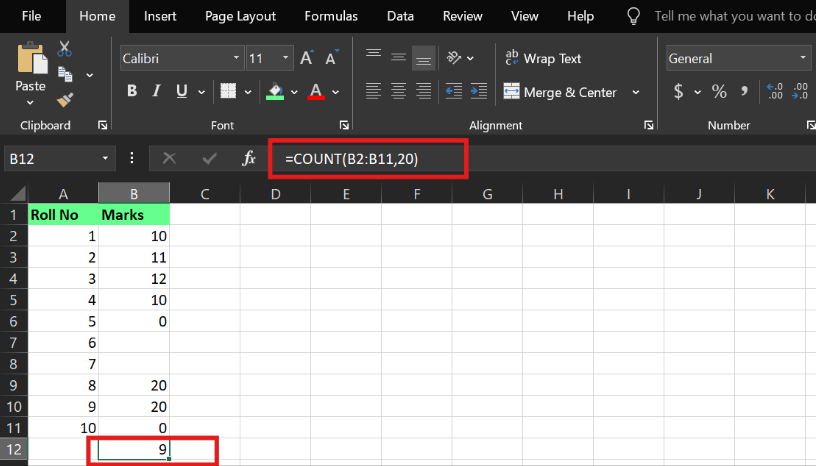Apply the red font color
Image resolution: width=816 pixels, height=466 pixels.
pos(316,91)
